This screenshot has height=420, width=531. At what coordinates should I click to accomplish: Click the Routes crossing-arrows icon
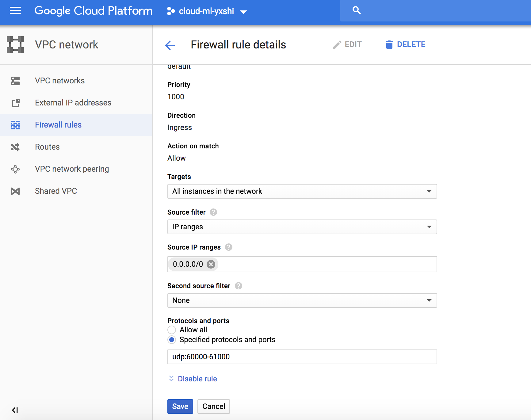coord(15,147)
